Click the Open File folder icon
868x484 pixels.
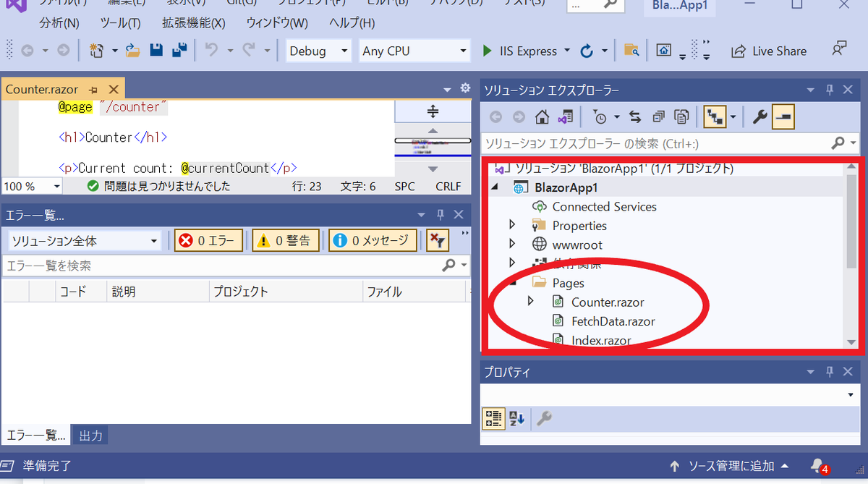coord(132,51)
